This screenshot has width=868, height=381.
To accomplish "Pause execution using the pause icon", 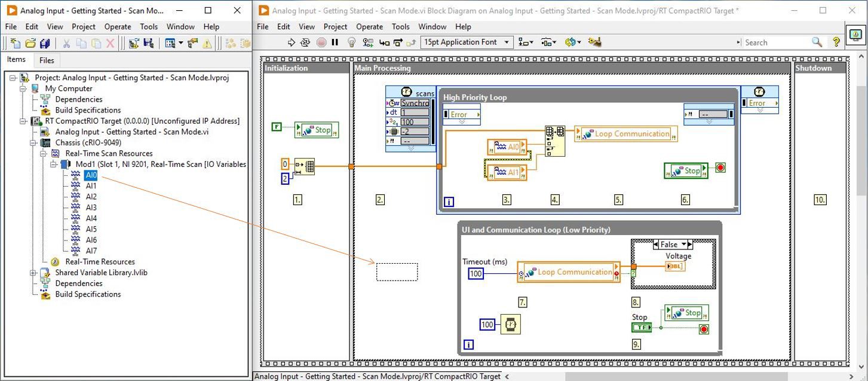I will (335, 42).
